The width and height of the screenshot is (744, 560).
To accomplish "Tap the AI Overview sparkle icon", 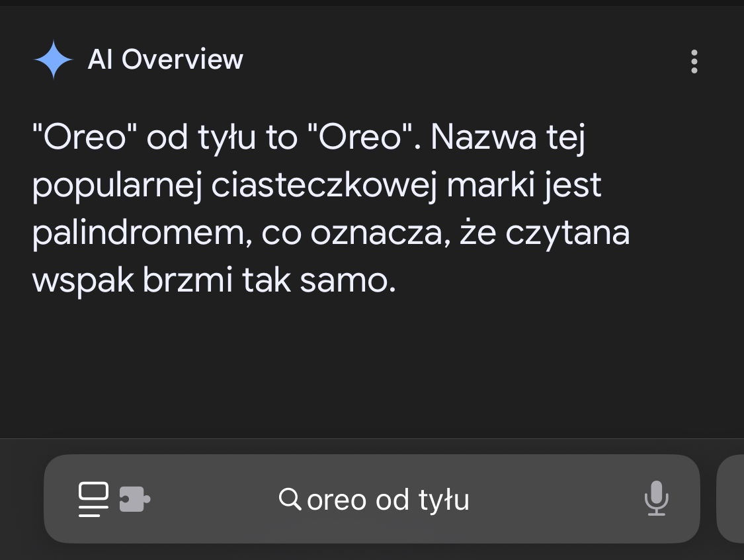I will click(53, 60).
